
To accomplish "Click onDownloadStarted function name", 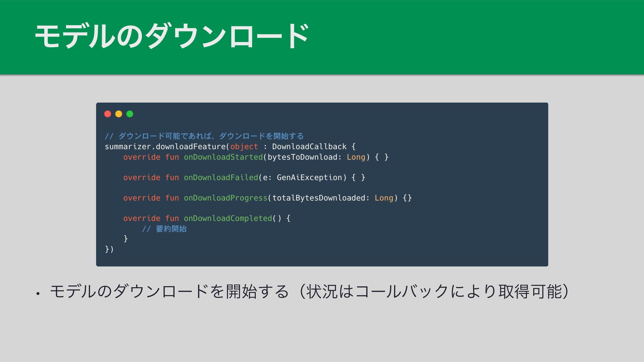I will tap(223, 157).
